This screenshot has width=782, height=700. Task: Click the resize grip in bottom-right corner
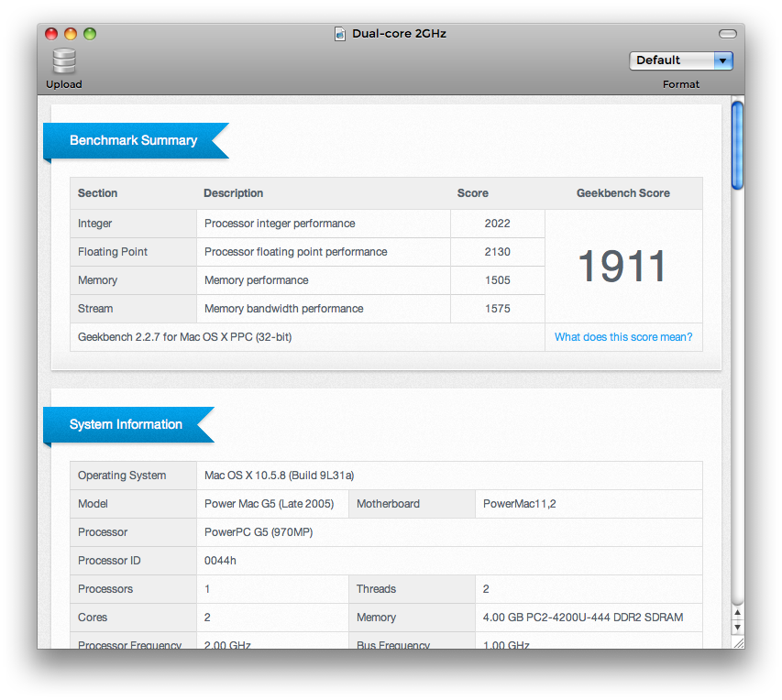tap(738, 643)
